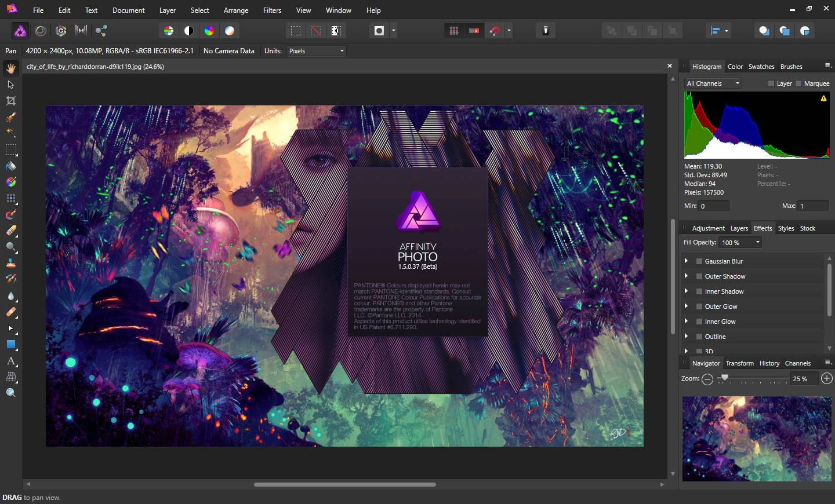Click the zoom out minus button

click(707, 379)
